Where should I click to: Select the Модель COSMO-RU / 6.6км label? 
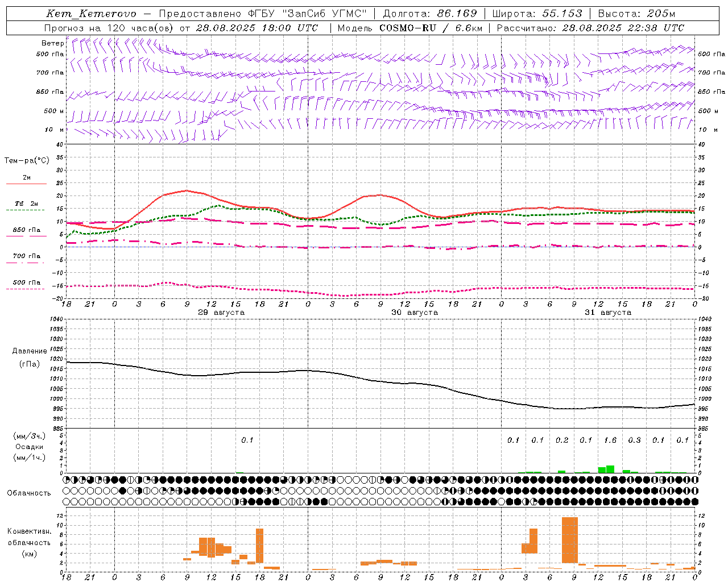pyautogui.click(x=410, y=28)
